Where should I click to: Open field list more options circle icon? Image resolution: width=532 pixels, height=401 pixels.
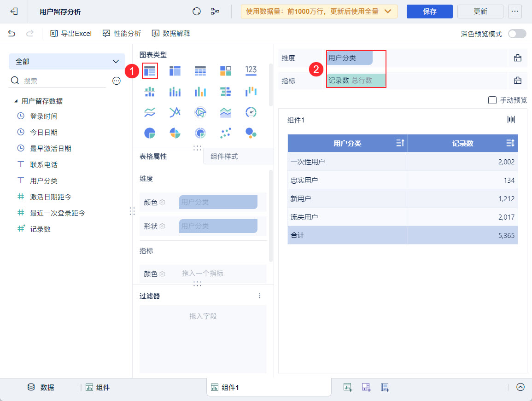(x=117, y=81)
